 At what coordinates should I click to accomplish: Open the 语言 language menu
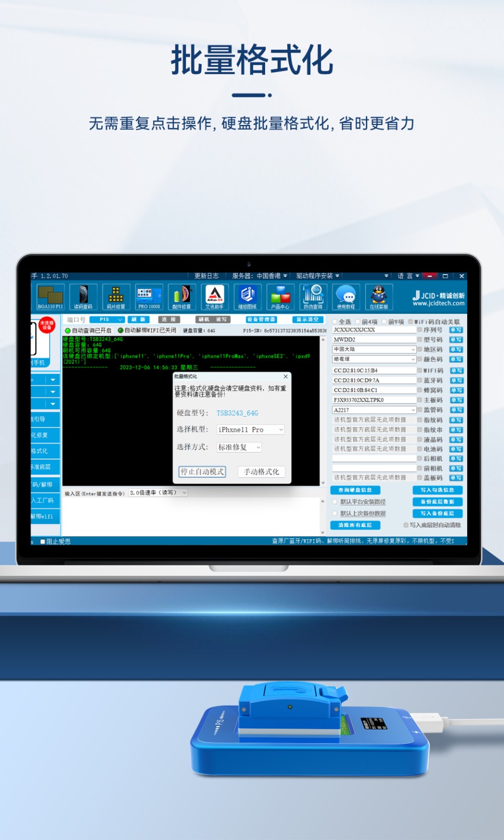click(408, 276)
